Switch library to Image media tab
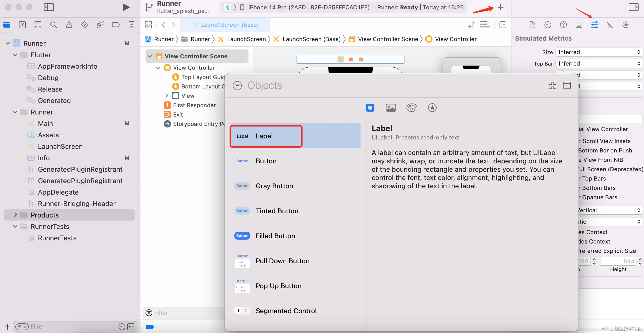 pyautogui.click(x=391, y=107)
